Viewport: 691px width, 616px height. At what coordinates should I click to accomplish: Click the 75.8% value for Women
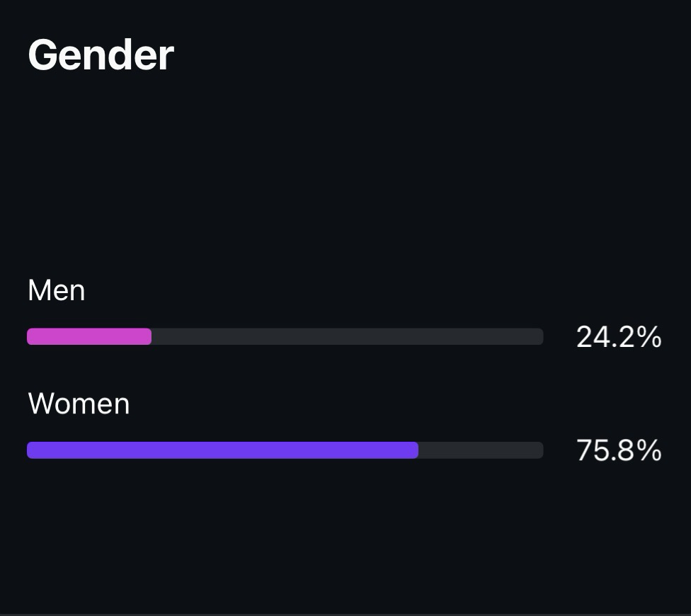618,450
